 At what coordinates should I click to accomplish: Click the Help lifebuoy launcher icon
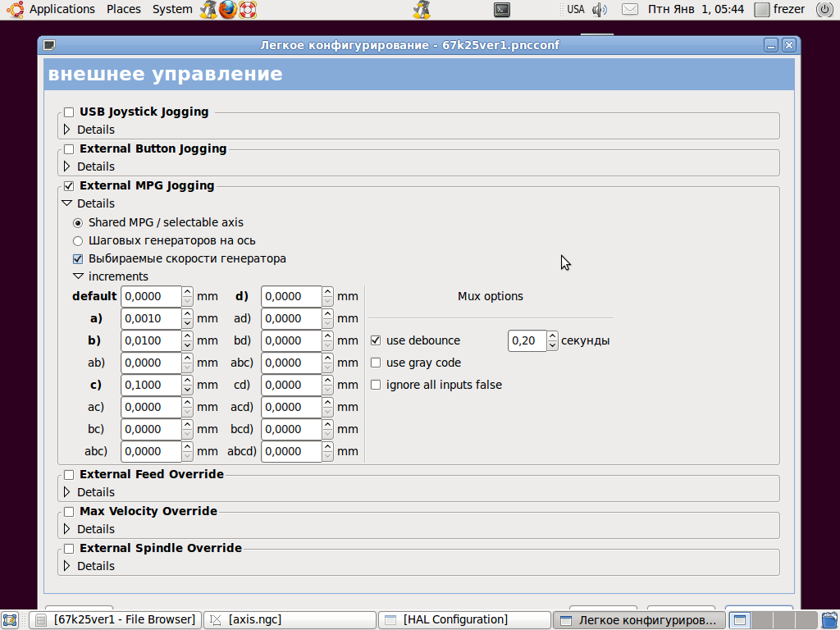(248, 9)
